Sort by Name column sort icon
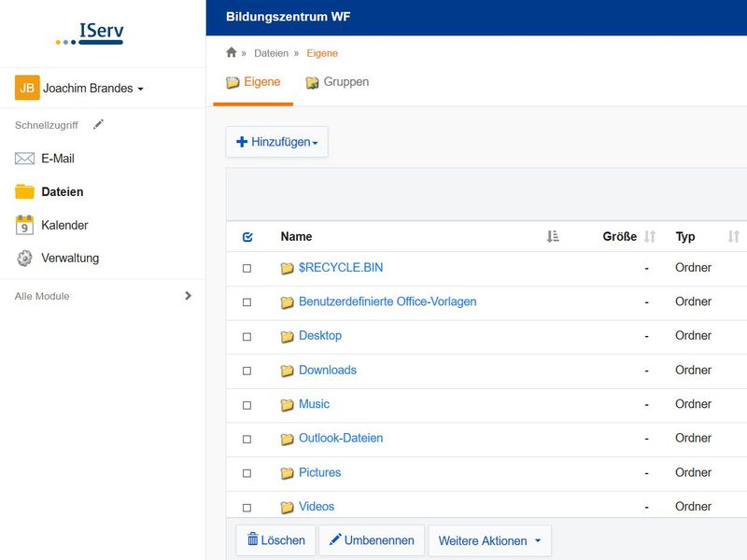The width and height of the screenshot is (747, 560). tap(553, 236)
